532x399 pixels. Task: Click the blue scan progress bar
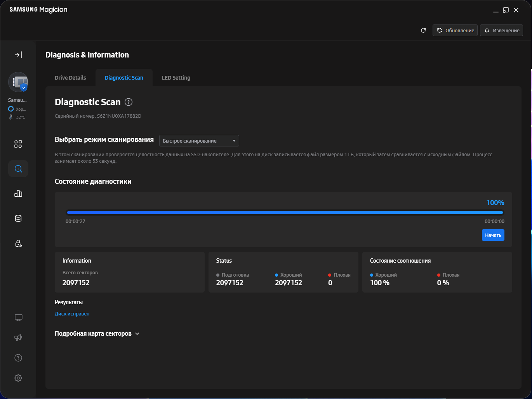click(x=285, y=213)
